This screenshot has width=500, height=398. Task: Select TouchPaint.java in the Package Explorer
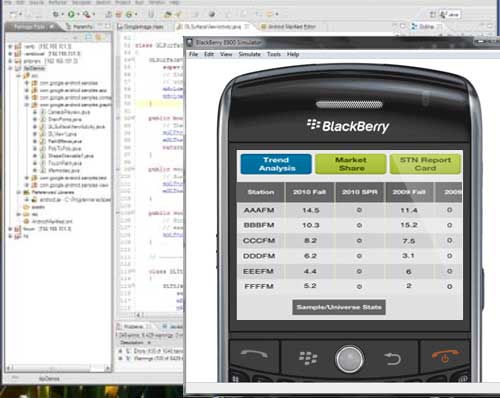(x=65, y=163)
